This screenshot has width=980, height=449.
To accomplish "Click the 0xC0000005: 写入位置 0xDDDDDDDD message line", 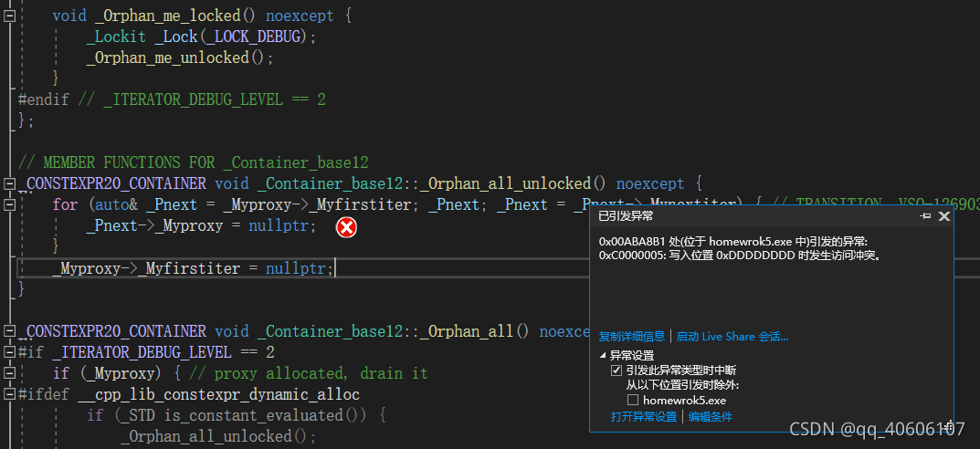I will click(740, 256).
